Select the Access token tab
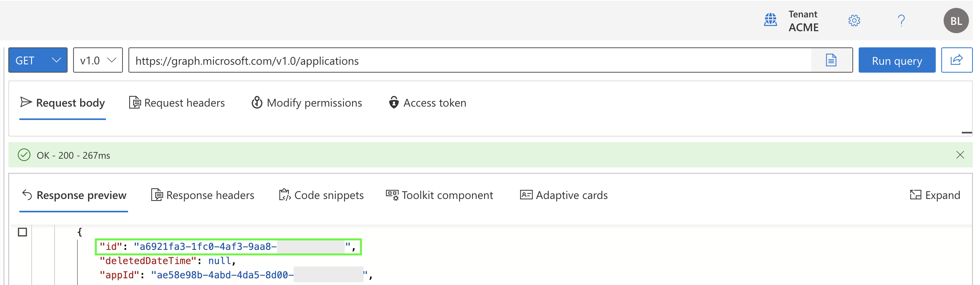The width and height of the screenshot is (980, 285). coord(428,103)
